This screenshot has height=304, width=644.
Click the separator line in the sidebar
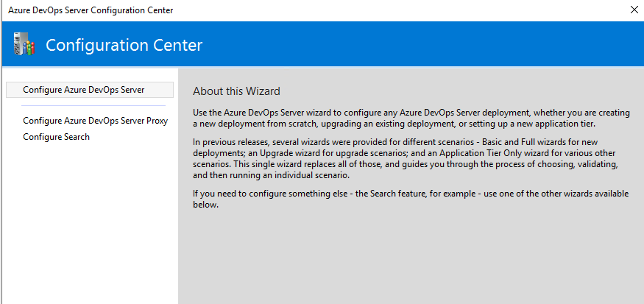point(89,105)
